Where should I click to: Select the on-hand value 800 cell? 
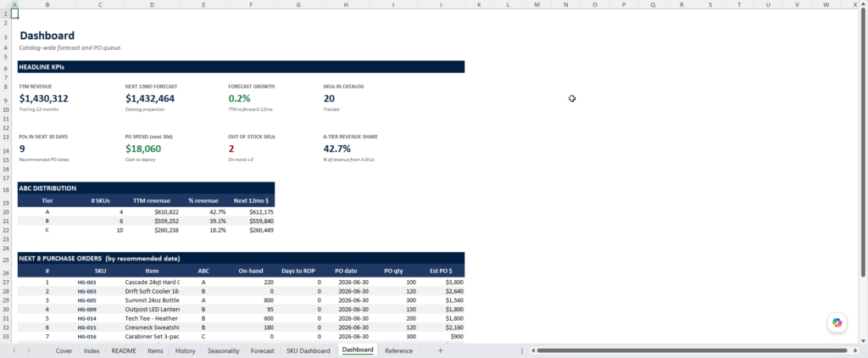coord(251,300)
